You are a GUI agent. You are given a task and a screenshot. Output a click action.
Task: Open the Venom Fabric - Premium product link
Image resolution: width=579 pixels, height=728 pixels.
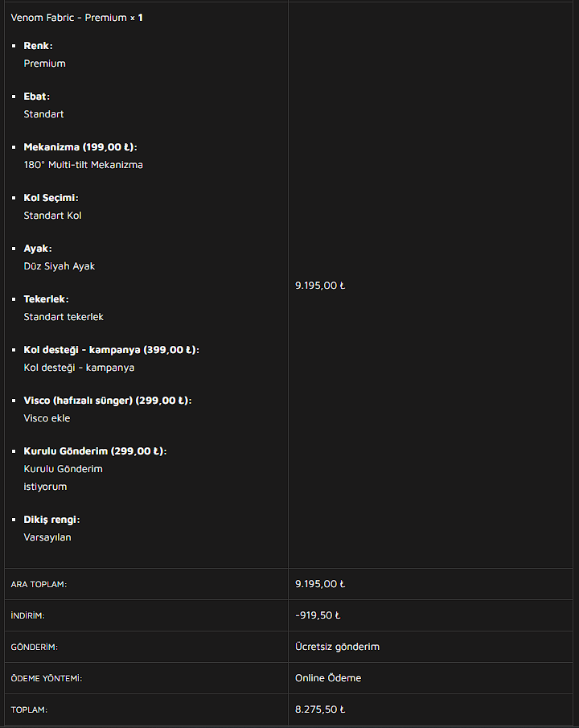68,17
